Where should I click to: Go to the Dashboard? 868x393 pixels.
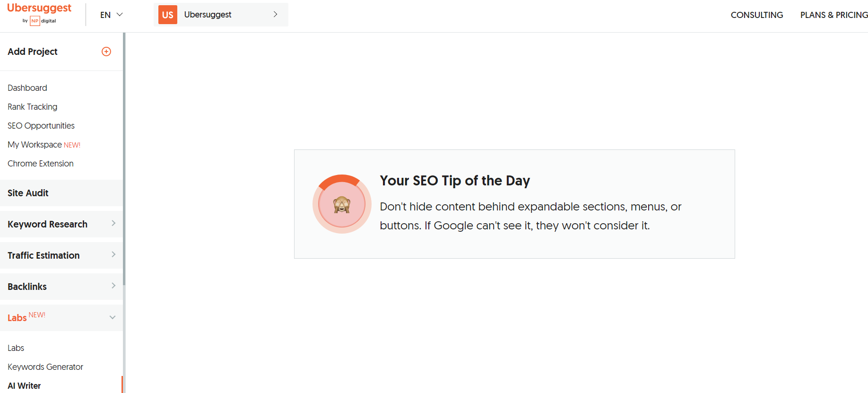(x=27, y=88)
